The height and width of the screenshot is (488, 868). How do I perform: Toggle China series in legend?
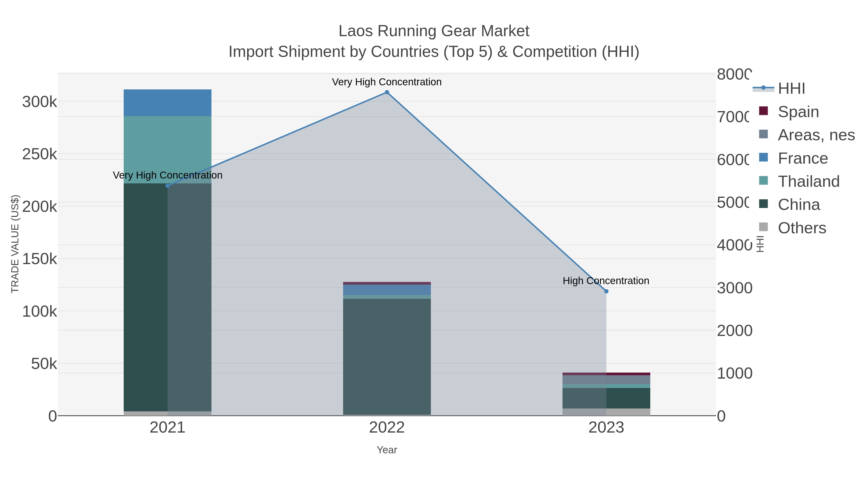(789, 205)
